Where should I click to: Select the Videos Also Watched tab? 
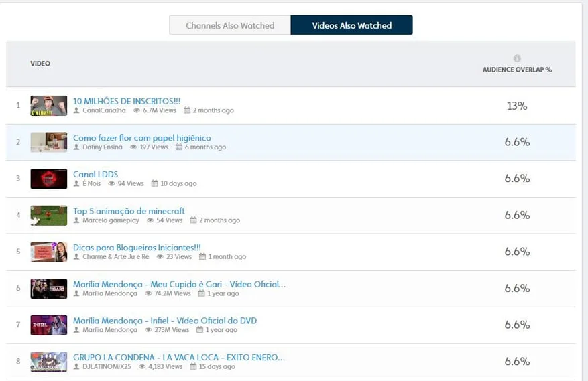click(351, 25)
